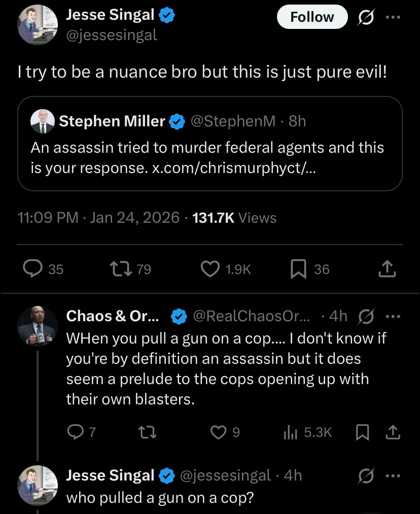Open Grok icon beside the Follow button

click(x=366, y=17)
